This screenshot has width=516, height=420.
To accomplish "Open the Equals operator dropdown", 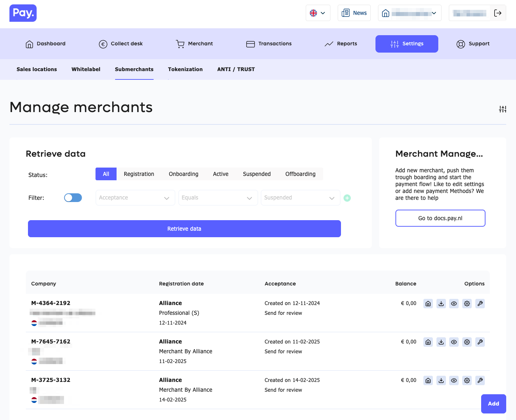I will tap(218, 198).
